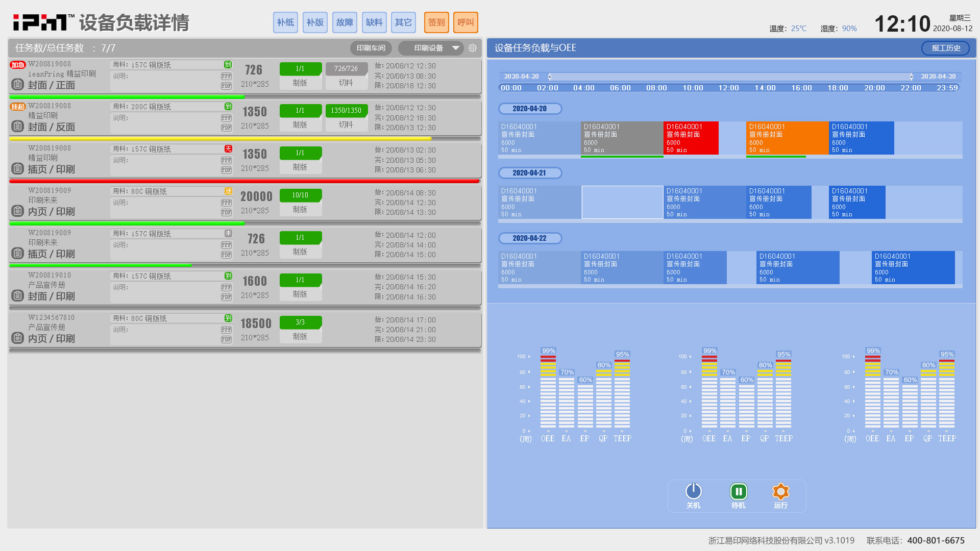Image resolution: width=980 pixels, height=551 pixels.
Task: Toggle the 印刷车间 filter pill
Action: 371,48
